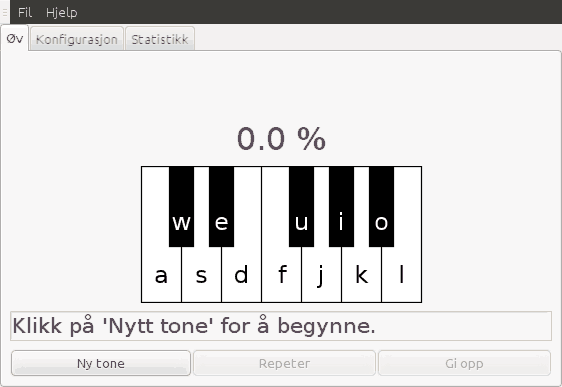This screenshot has height=387, width=562.
Task: Play the black piano key labeled o
Action: (x=381, y=207)
